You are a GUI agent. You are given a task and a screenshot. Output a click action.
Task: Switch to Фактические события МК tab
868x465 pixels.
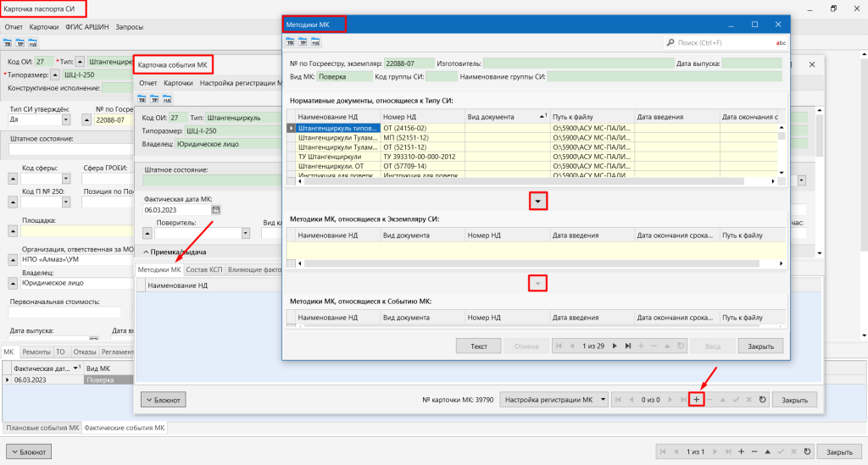pyautogui.click(x=125, y=428)
